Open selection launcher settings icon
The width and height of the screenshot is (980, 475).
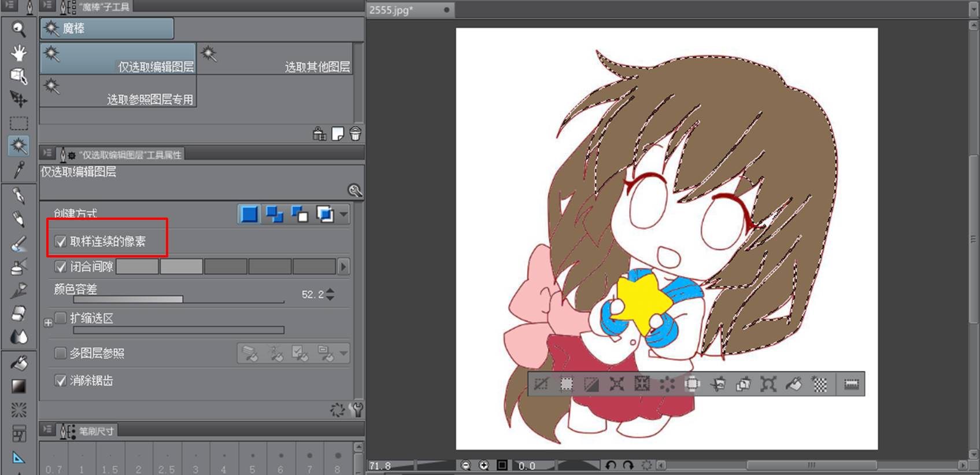(x=851, y=384)
